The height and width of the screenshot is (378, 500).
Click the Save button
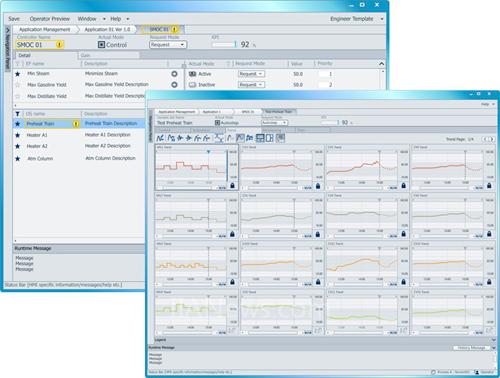(x=14, y=19)
